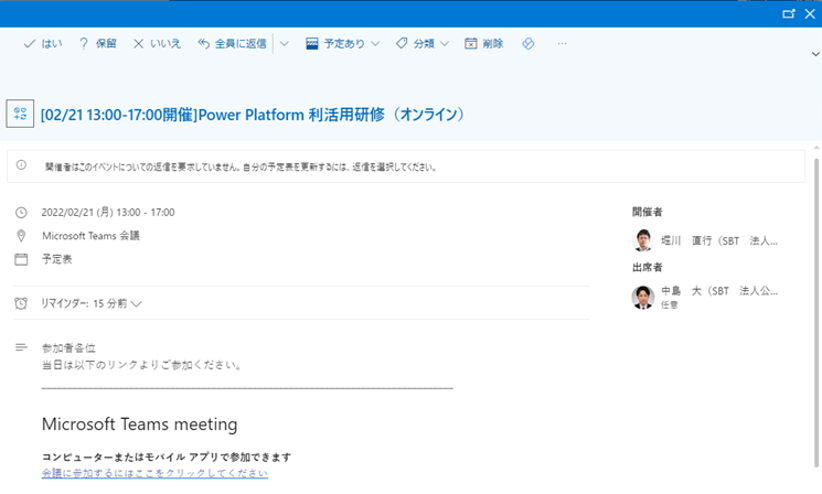This screenshot has height=494, width=822.
Task: Click the calendar icon beside 予定表
Action: [21, 259]
